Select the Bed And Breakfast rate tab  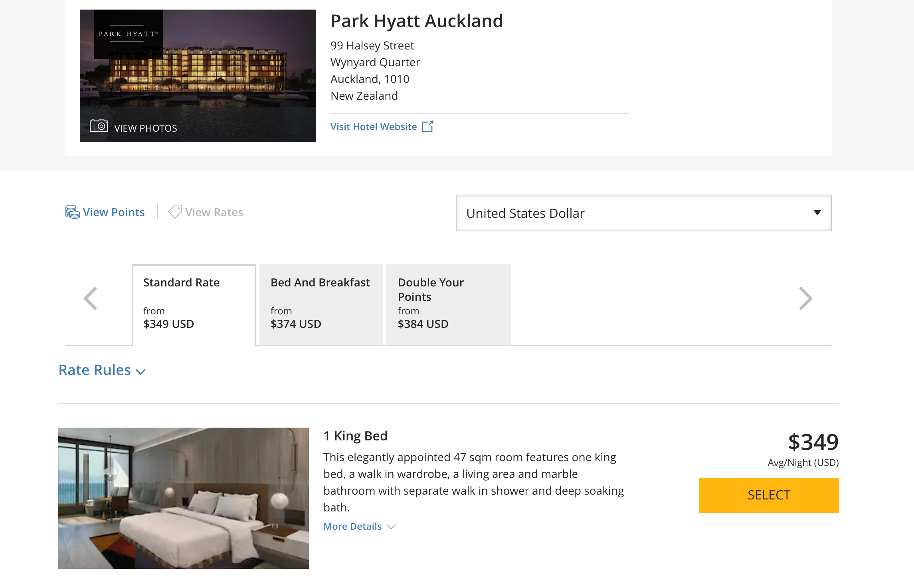click(x=321, y=304)
